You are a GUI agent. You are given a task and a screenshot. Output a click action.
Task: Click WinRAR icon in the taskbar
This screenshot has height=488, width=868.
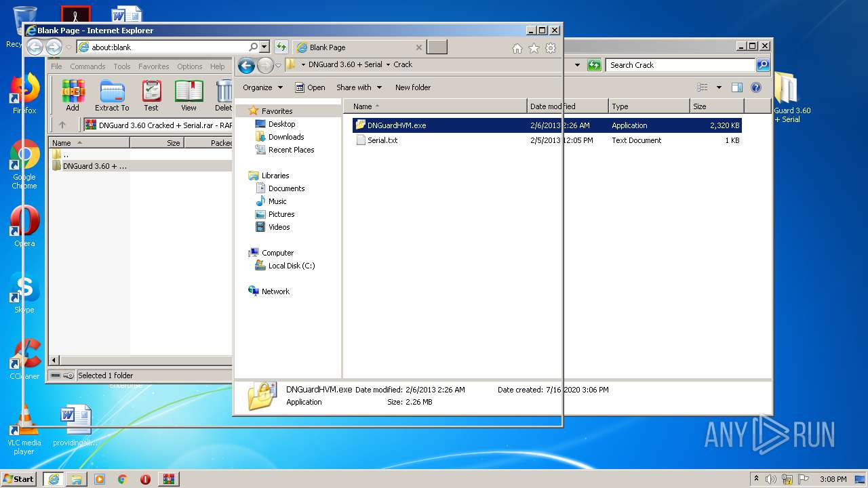tap(168, 479)
